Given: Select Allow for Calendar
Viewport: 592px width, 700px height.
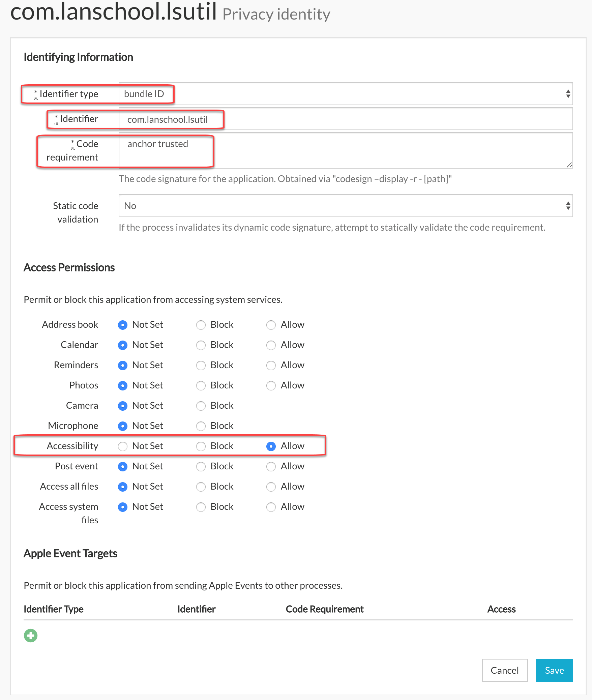Looking at the screenshot, I should (271, 345).
